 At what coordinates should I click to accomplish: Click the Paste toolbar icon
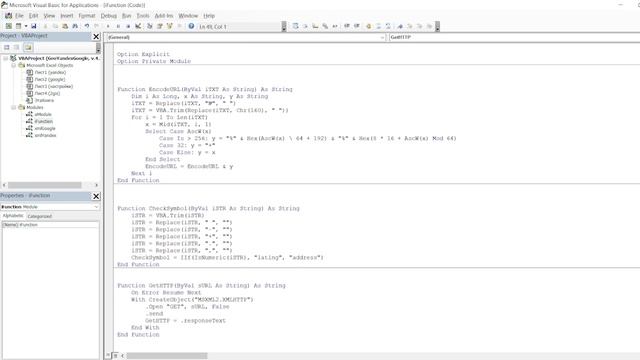click(x=65, y=26)
